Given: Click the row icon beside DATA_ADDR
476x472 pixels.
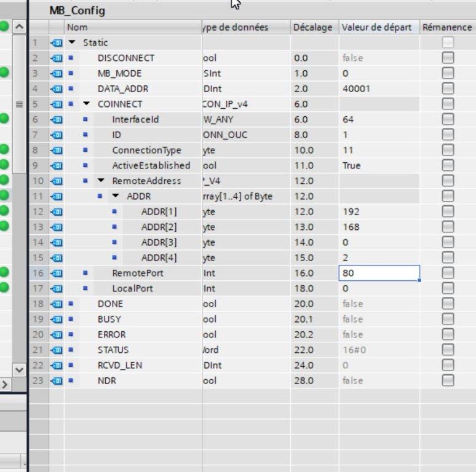Looking at the screenshot, I should pyautogui.click(x=57, y=88).
